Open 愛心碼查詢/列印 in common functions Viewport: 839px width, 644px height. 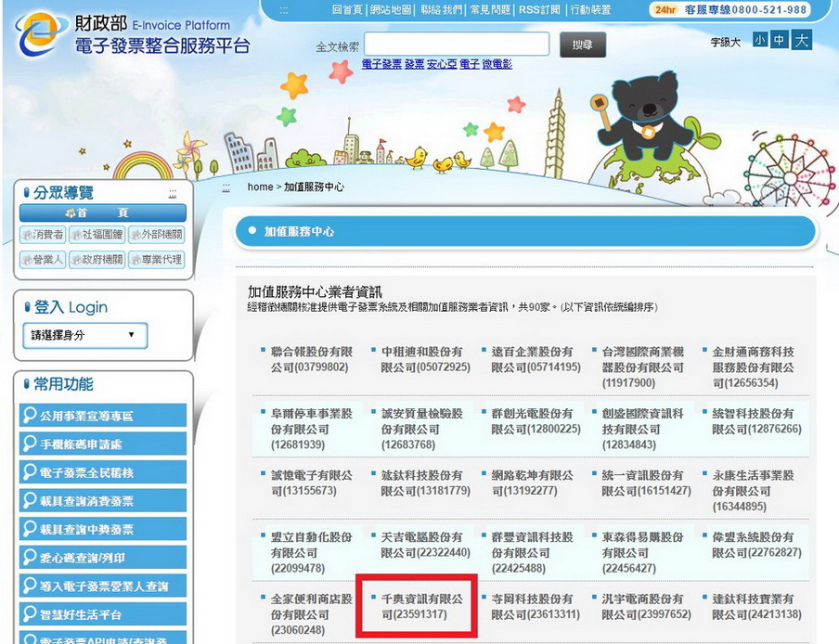click(x=103, y=558)
